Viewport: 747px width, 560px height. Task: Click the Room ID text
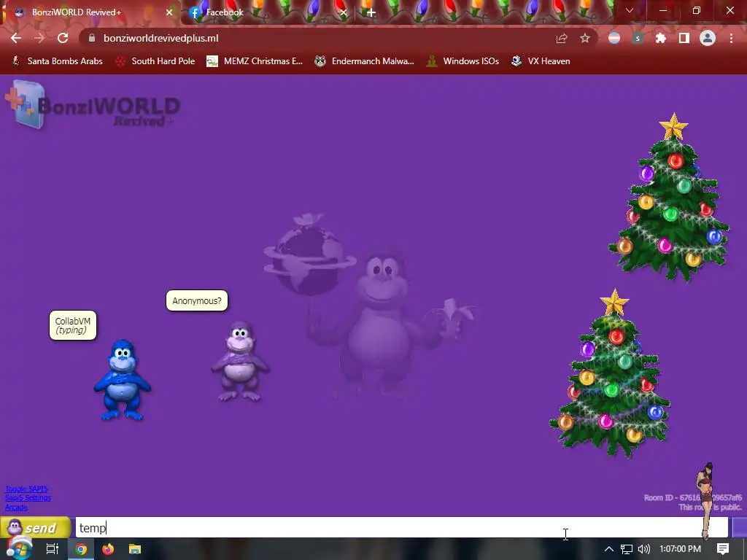pos(693,497)
